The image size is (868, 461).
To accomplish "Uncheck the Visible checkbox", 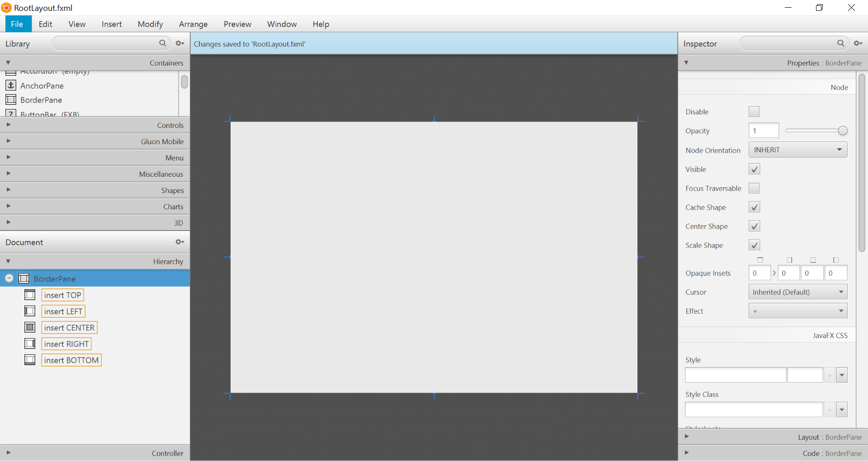I will click(x=754, y=169).
